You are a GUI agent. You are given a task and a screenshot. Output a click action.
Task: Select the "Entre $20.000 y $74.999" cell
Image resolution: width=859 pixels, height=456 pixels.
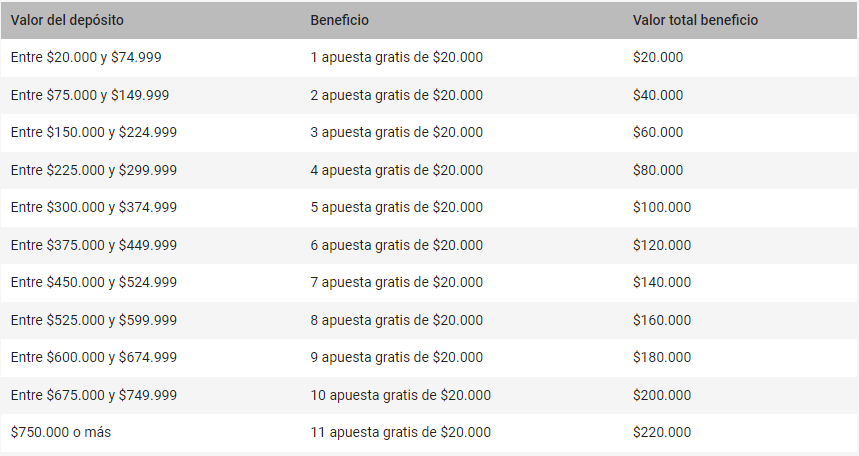(x=86, y=57)
